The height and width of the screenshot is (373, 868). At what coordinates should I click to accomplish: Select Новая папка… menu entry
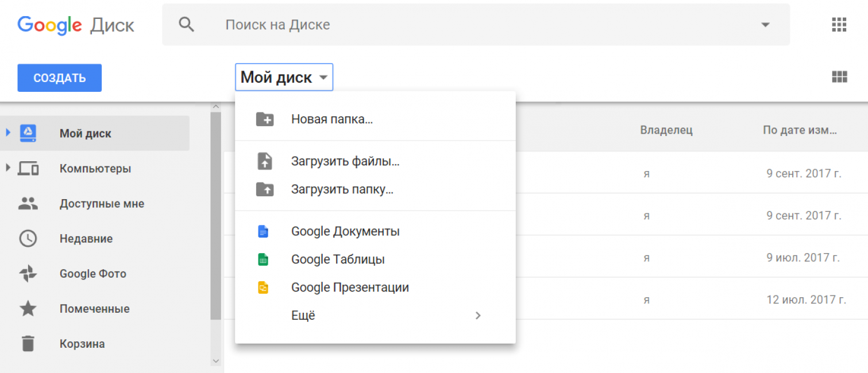[375, 119]
